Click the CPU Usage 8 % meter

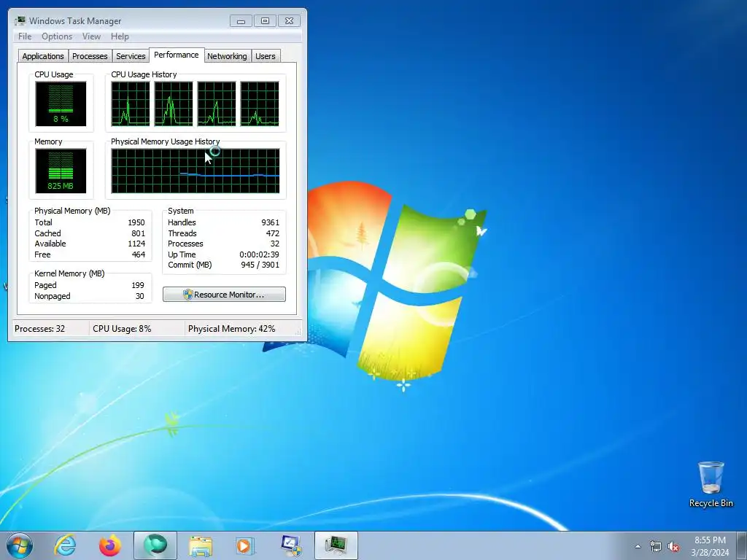pyautogui.click(x=61, y=104)
